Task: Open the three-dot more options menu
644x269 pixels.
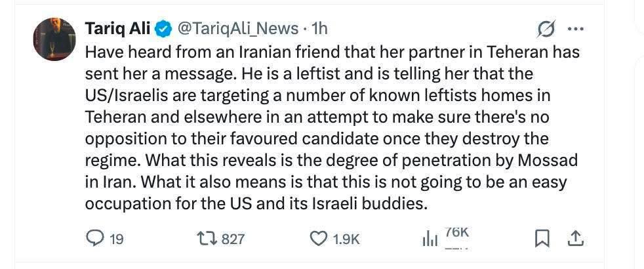Action: (575, 29)
